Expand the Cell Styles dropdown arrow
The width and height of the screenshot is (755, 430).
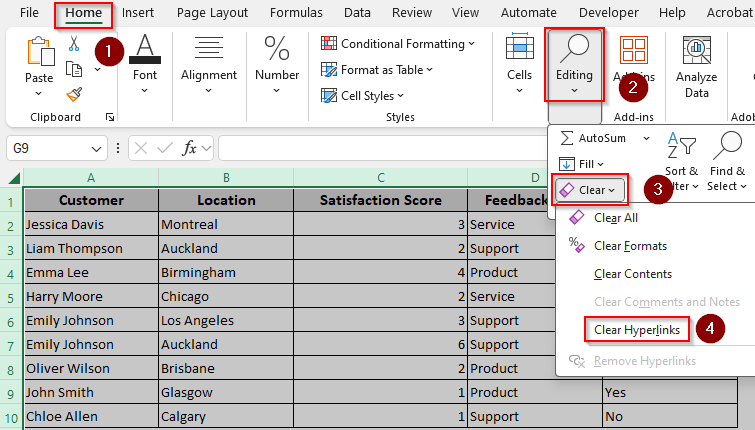pos(401,96)
